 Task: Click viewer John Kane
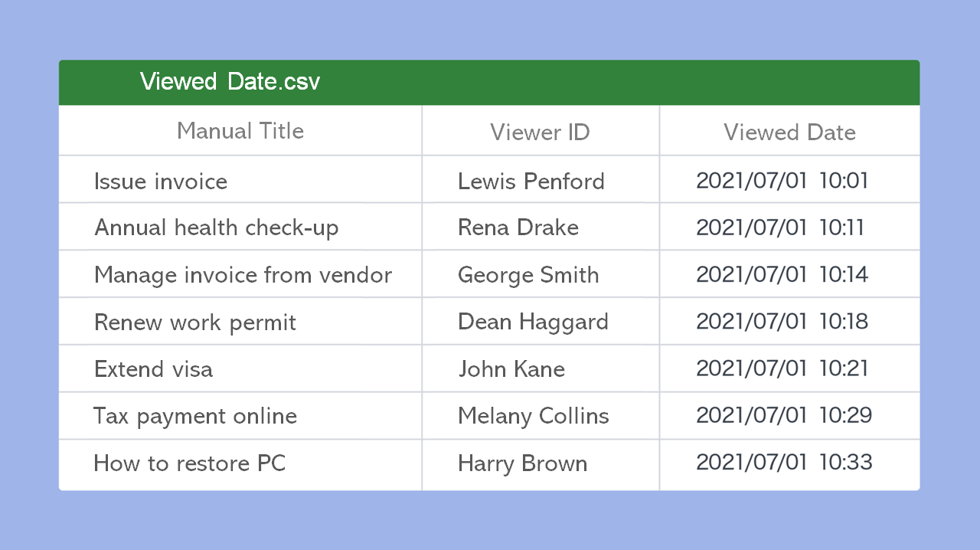click(x=511, y=369)
